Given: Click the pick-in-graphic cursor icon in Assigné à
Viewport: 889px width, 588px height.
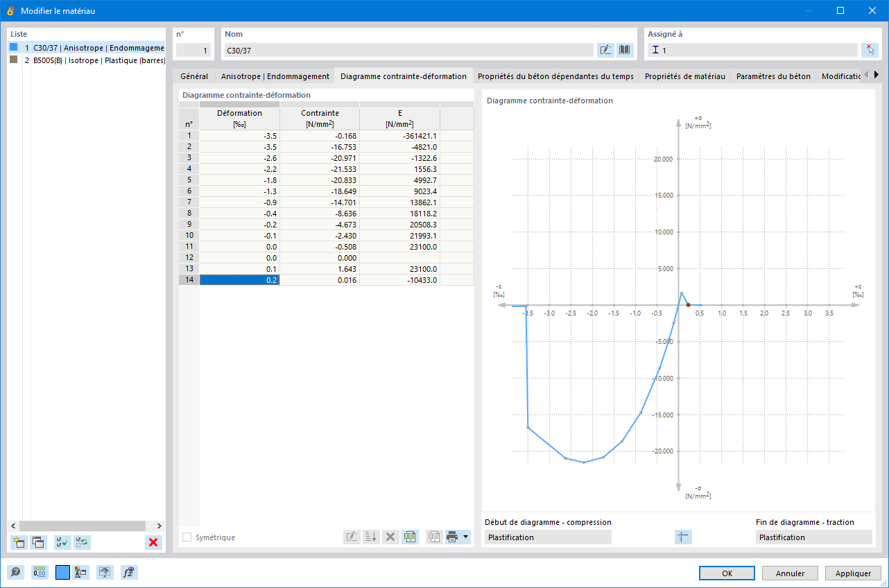Looking at the screenshot, I should pyautogui.click(x=870, y=50).
